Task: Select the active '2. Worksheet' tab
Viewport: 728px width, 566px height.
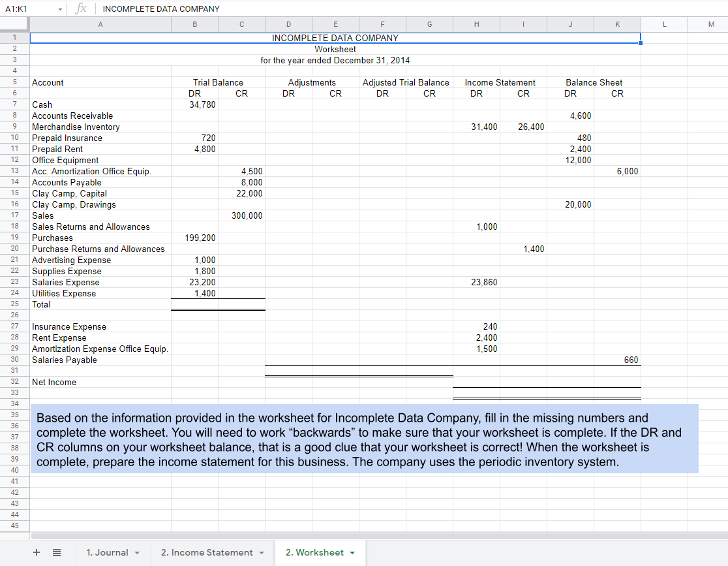Action: (315, 552)
